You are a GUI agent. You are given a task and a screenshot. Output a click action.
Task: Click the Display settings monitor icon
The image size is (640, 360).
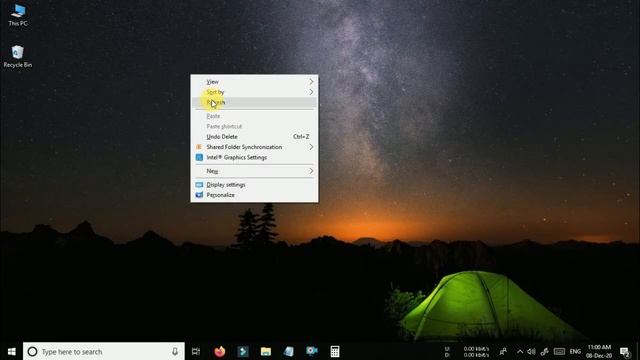coord(199,184)
